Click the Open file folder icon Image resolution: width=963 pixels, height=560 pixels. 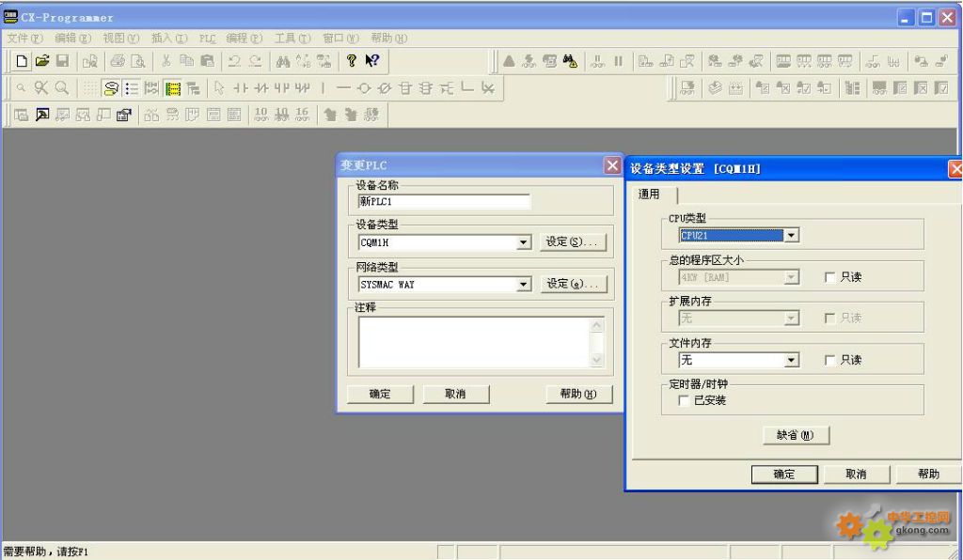tap(41, 61)
